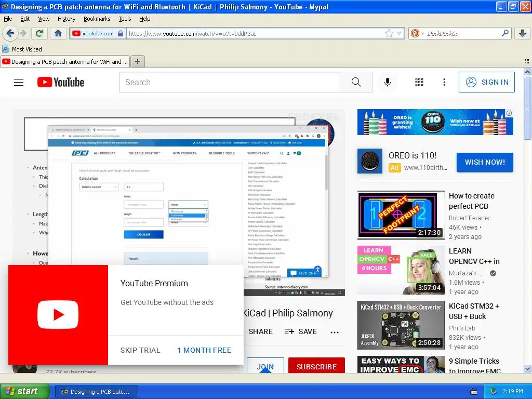The image size is (532, 399).
Task: Open the File menu
Action: point(8,19)
